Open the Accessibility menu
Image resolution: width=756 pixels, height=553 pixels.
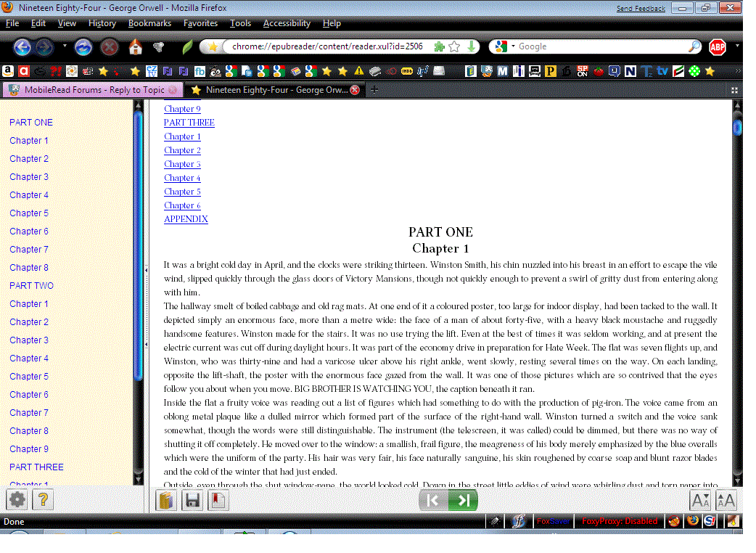click(x=287, y=23)
